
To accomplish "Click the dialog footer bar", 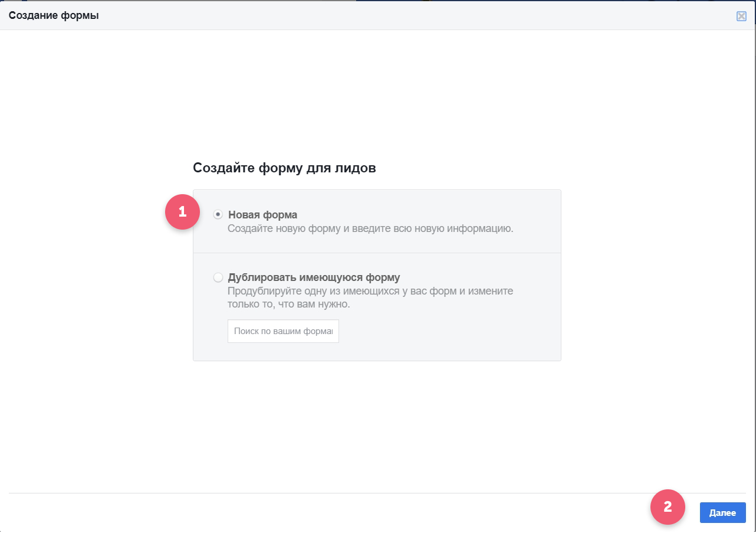I will [354, 512].
